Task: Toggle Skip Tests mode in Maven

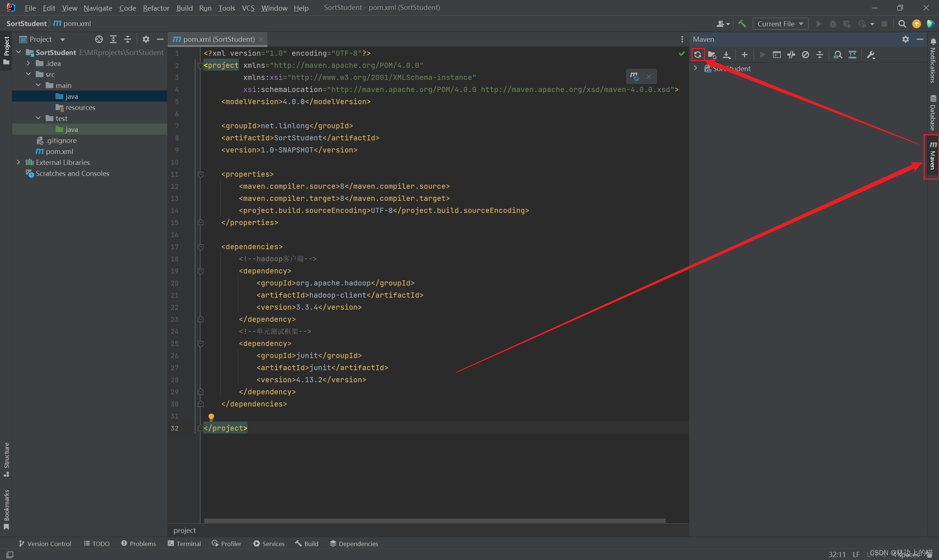Action: (805, 55)
